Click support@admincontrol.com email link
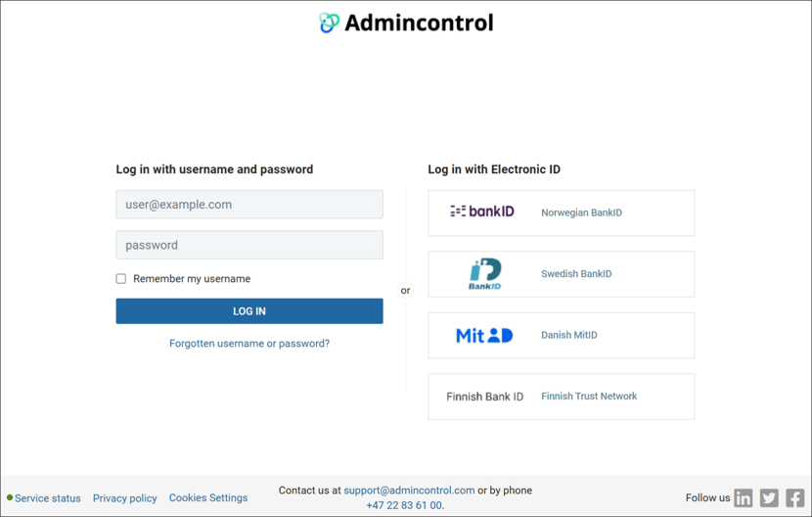The height and width of the screenshot is (517, 812). pyautogui.click(x=409, y=490)
